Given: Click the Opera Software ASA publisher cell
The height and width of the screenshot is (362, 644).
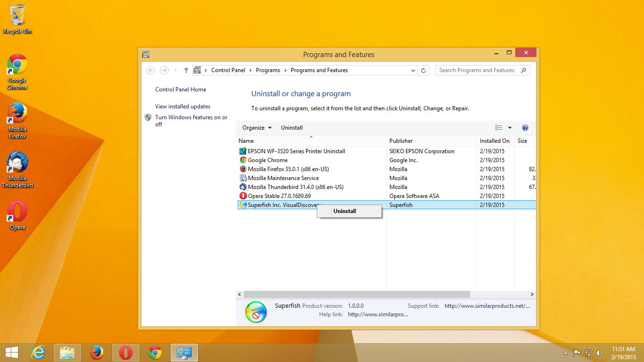Looking at the screenshot, I should click(414, 196).
